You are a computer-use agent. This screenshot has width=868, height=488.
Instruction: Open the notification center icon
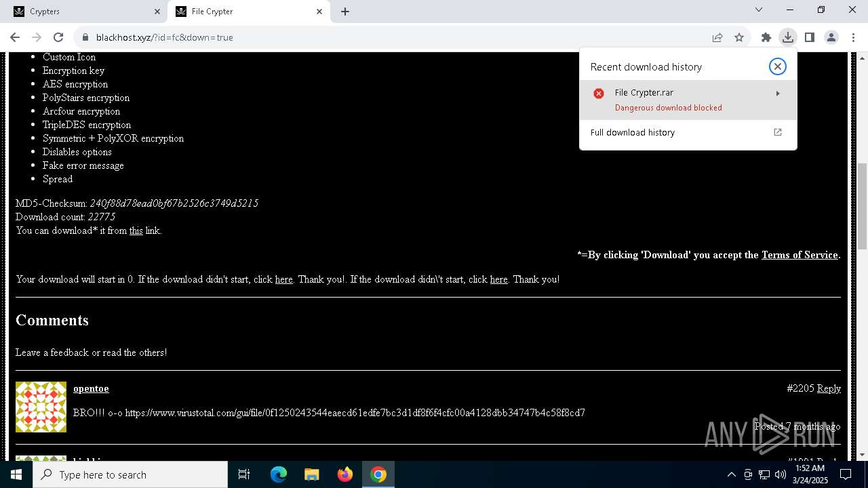tap(846, 474)
